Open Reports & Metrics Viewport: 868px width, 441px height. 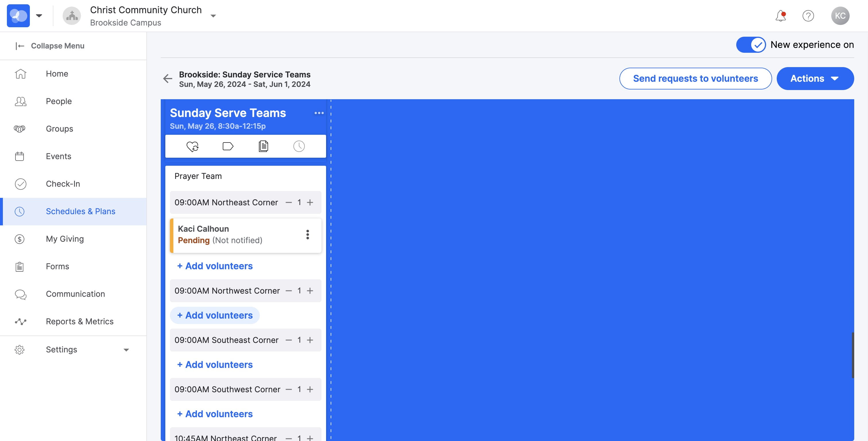[x=73, y=321]
